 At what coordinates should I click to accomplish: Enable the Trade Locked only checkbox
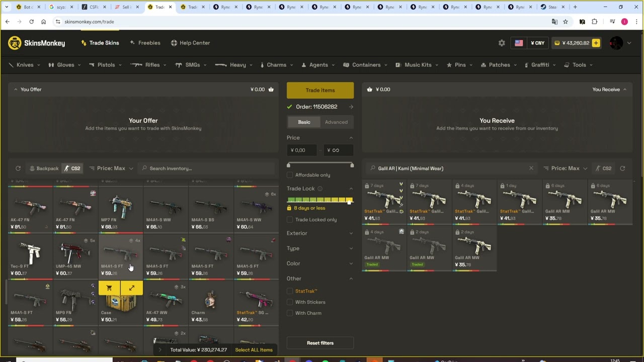[x=290, y=220]
